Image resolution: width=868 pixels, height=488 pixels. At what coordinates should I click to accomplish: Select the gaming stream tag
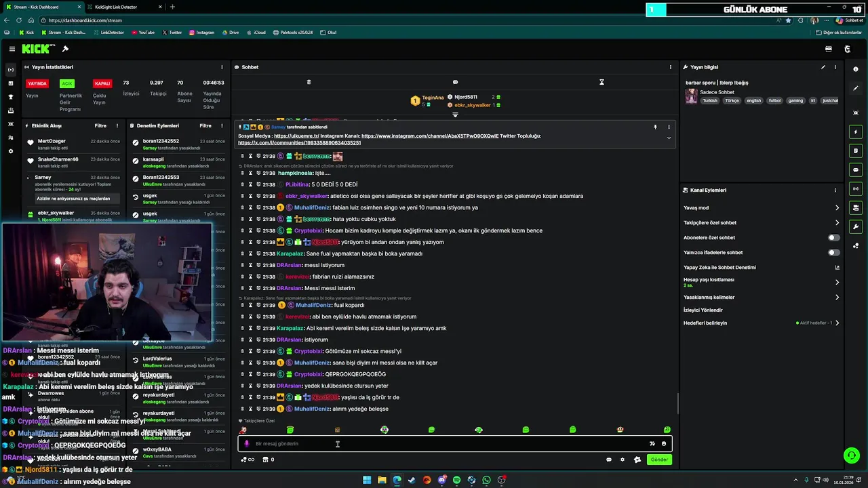point(795,100)
